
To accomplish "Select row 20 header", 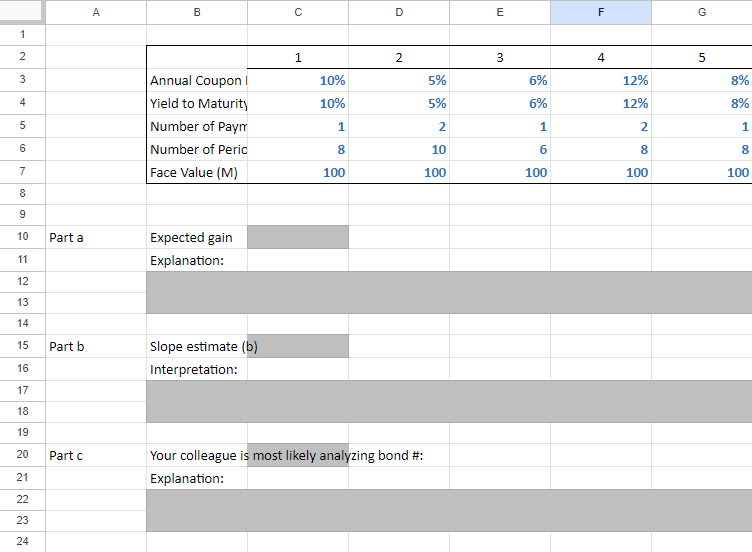I will tap(23, 454).
